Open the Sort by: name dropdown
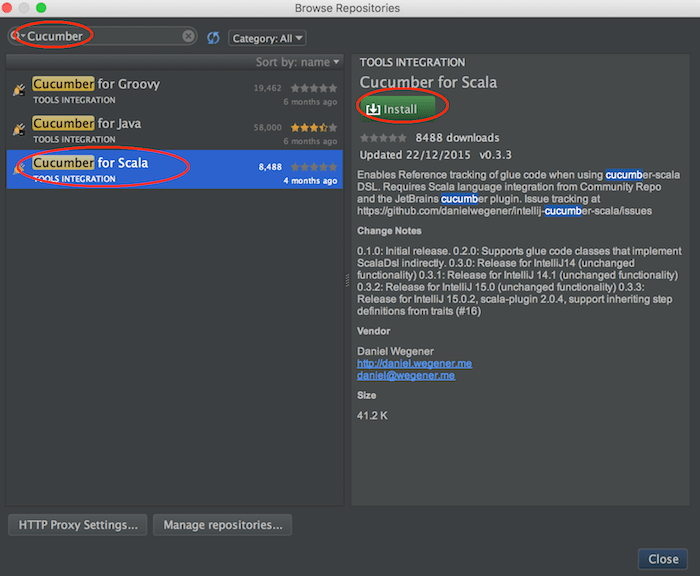This screenshot has height=576, width=700. (297, 62)
